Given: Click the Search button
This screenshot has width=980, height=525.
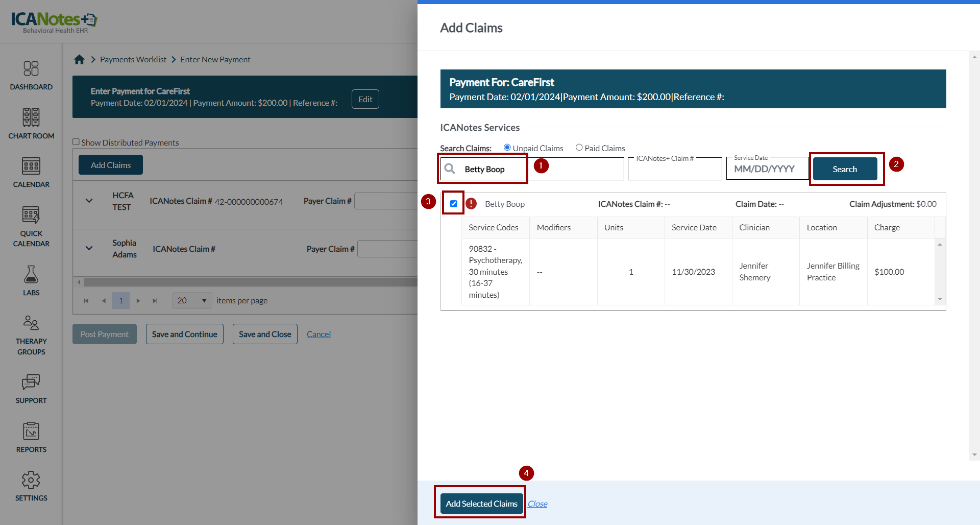Looking at the screenshot, I should (x=845, y=169).
